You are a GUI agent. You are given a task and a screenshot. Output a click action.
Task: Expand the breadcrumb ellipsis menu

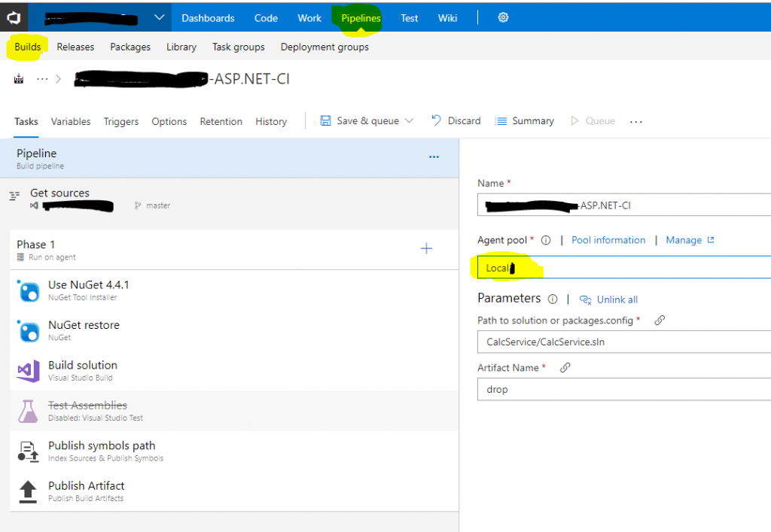[42, 78]
